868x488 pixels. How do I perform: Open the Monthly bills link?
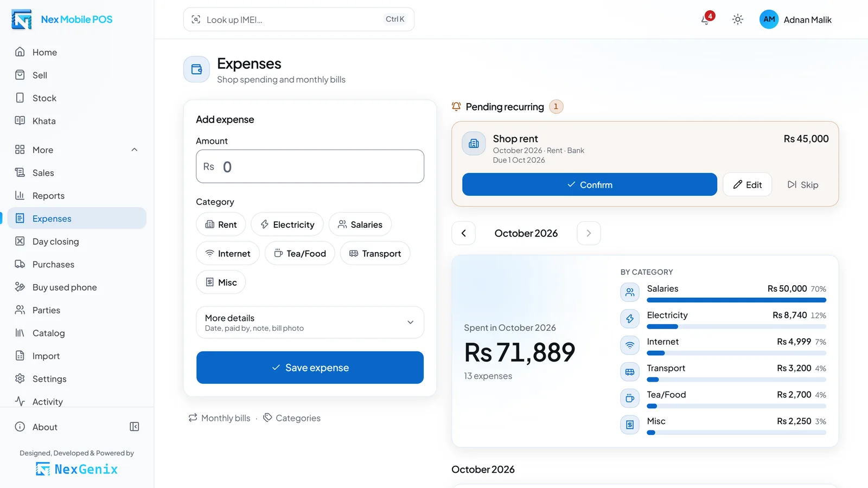pyautogui.click(x=219, y=418)
